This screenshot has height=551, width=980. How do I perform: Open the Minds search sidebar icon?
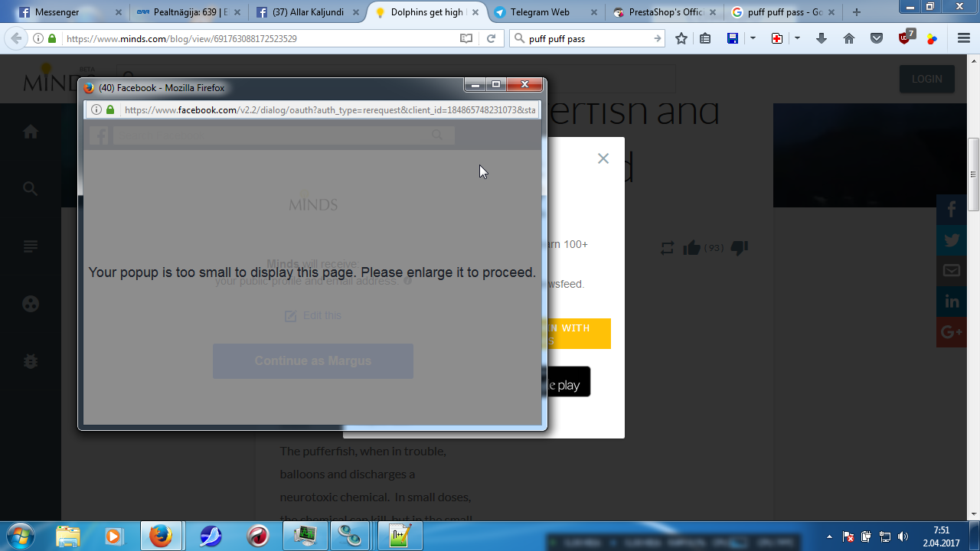(x=31, y=188)
